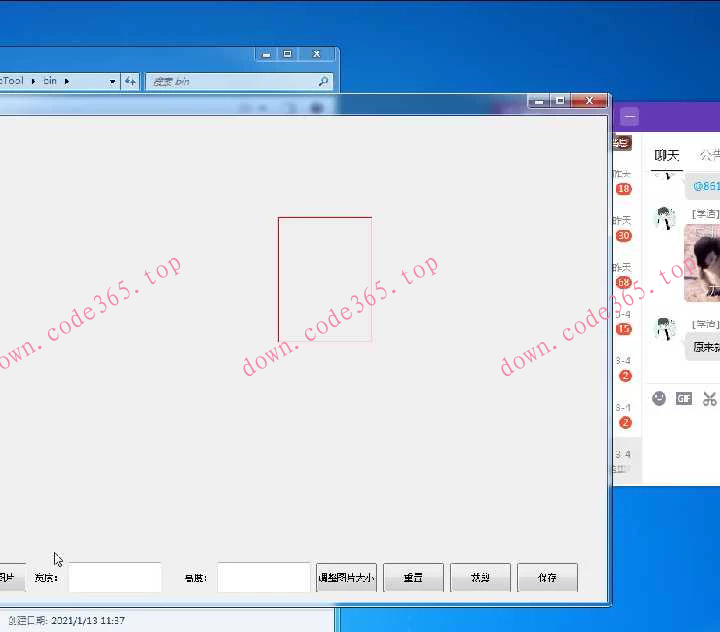This screenshot has height=632, width=720.
Task: Click inside the red crop selection rectangle
Action: click(x=325, y=279)
